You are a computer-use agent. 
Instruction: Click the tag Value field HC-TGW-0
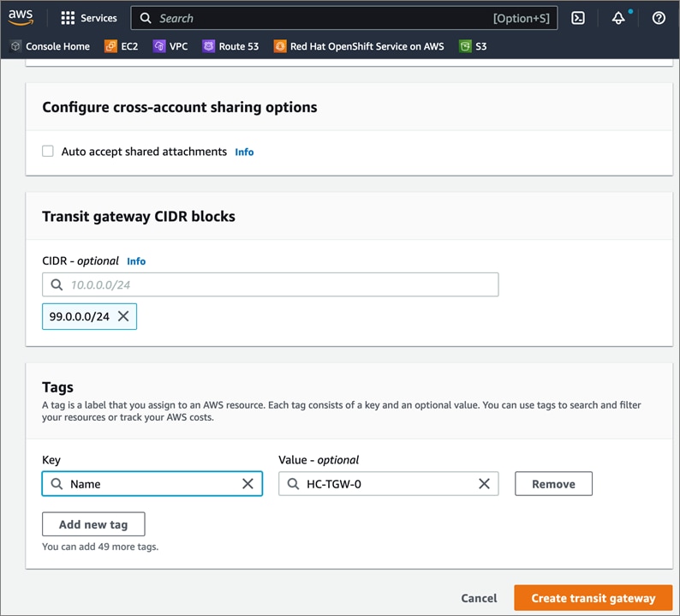click(389, 484)
